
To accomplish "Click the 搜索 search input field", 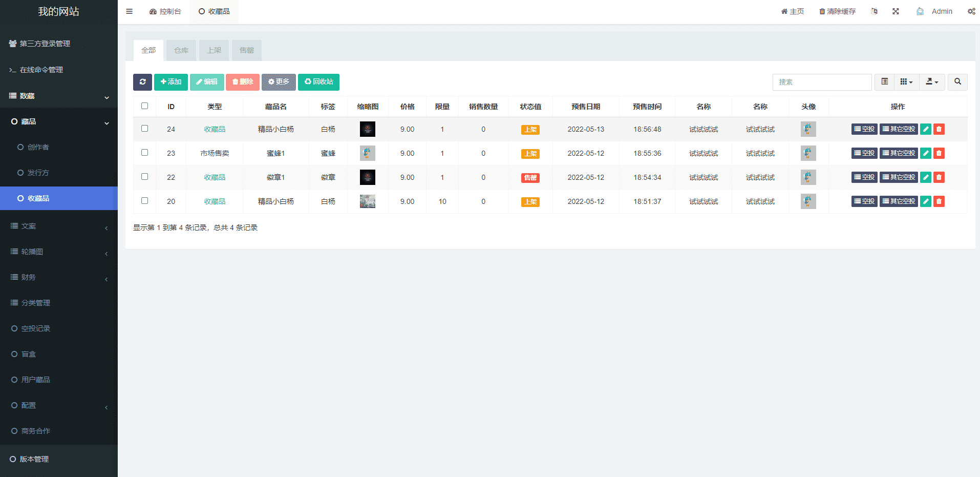I will [x=821, y=82].
